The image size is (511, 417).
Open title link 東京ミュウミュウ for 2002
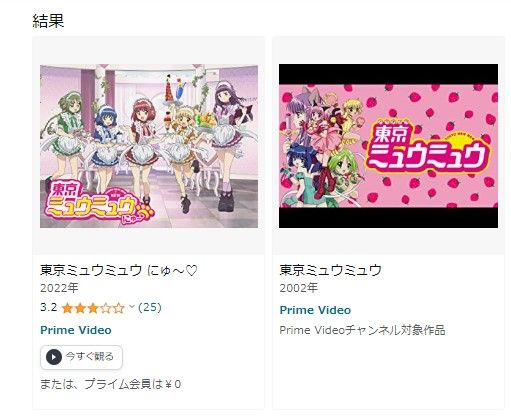coord(330,270)
